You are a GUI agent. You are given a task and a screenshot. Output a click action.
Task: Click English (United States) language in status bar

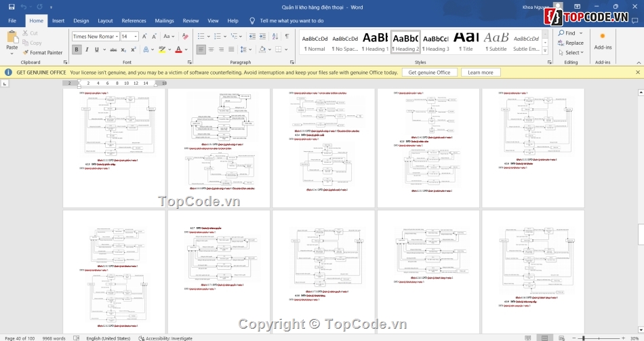click(108, 338)
